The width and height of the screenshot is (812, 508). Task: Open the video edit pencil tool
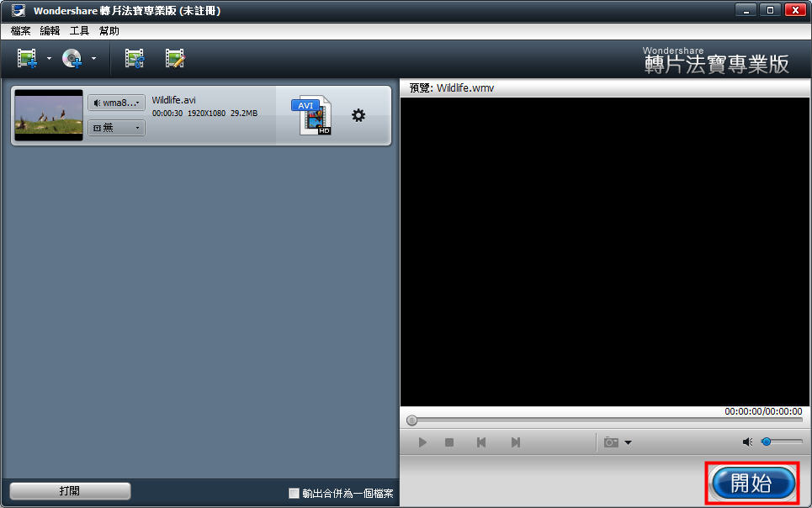(x=175, y=58)
